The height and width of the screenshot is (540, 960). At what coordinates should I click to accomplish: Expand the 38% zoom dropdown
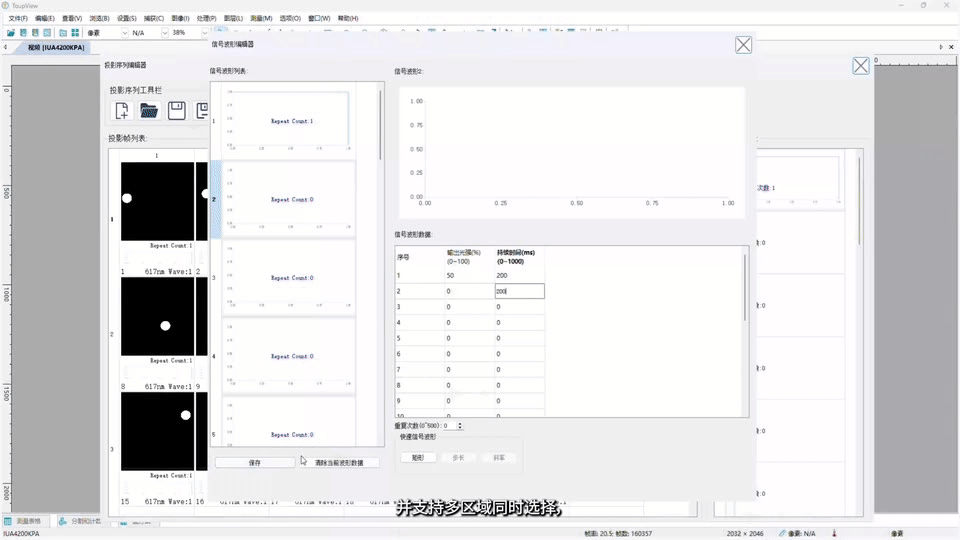[x=204, y=32]
